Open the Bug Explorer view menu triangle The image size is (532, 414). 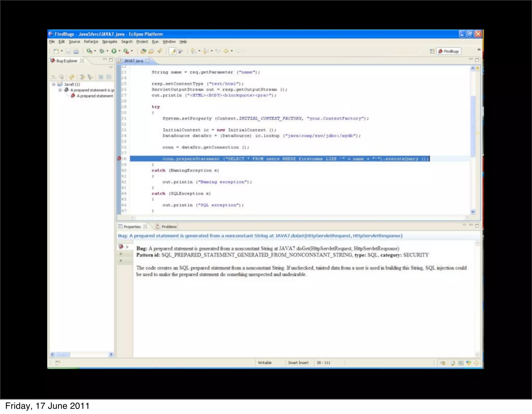click(x=111, y=68)
